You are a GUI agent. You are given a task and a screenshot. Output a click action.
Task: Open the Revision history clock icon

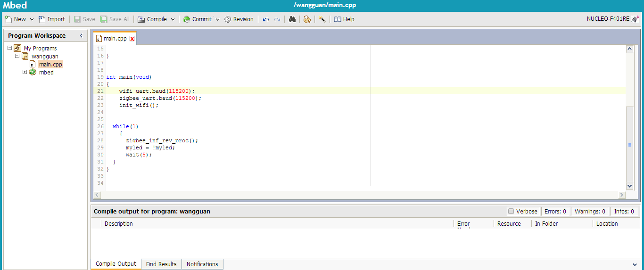(228, 19)
